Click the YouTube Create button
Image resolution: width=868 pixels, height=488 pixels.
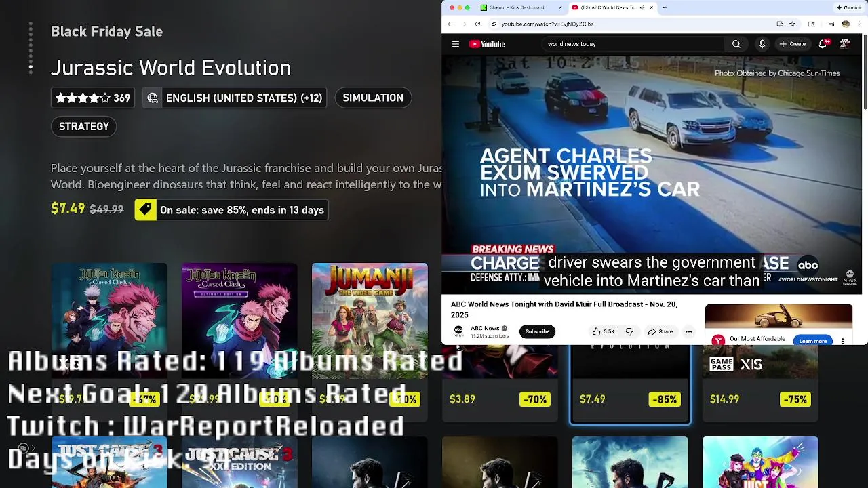792,44
